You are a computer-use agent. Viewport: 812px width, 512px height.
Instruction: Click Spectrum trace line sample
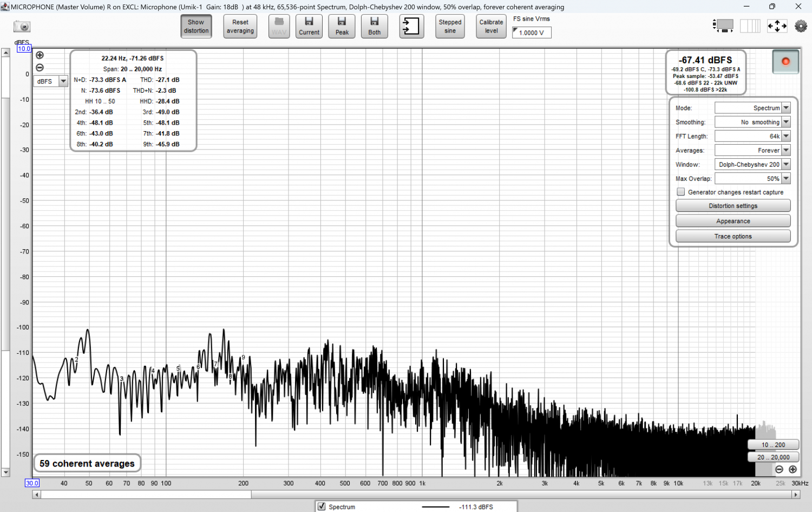click(x=436, y=507)
